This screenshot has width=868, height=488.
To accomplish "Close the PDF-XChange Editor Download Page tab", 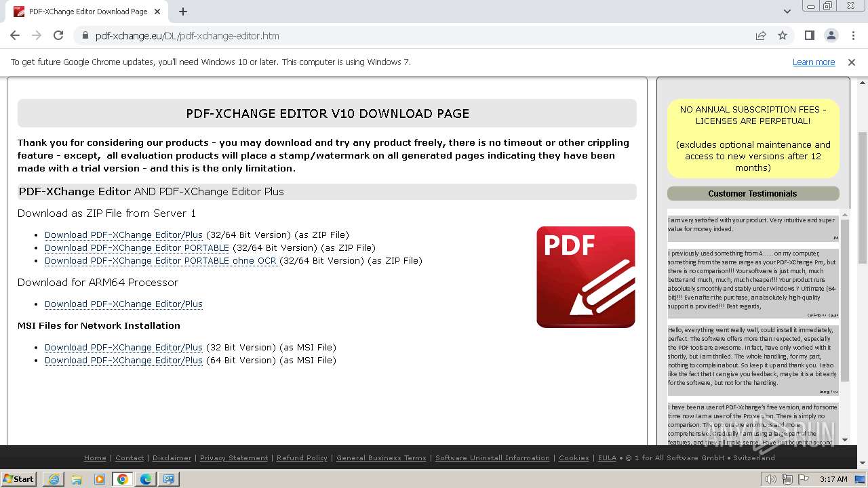I will pos(158,12).
